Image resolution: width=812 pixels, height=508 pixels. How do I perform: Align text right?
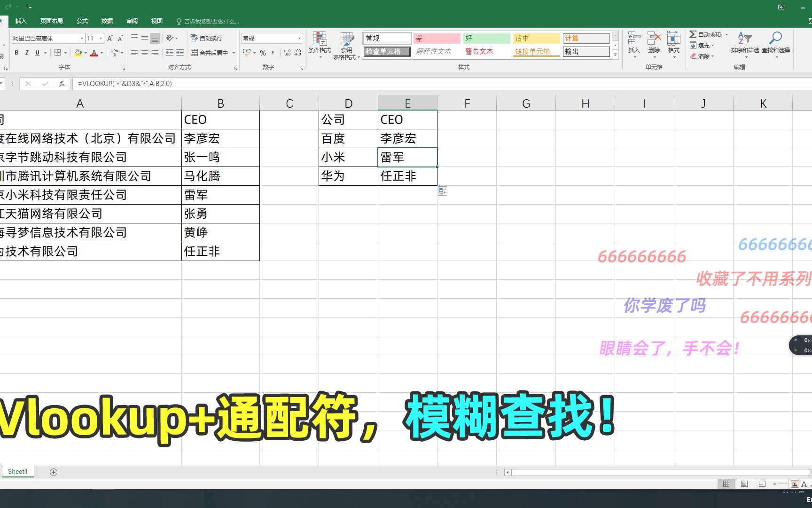(x=155, y=53)
